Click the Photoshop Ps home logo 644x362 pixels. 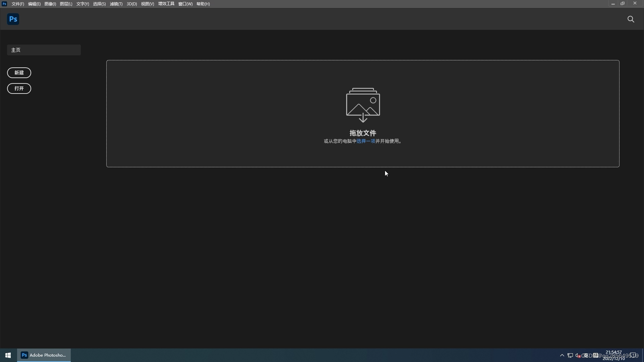pos(13,19)
